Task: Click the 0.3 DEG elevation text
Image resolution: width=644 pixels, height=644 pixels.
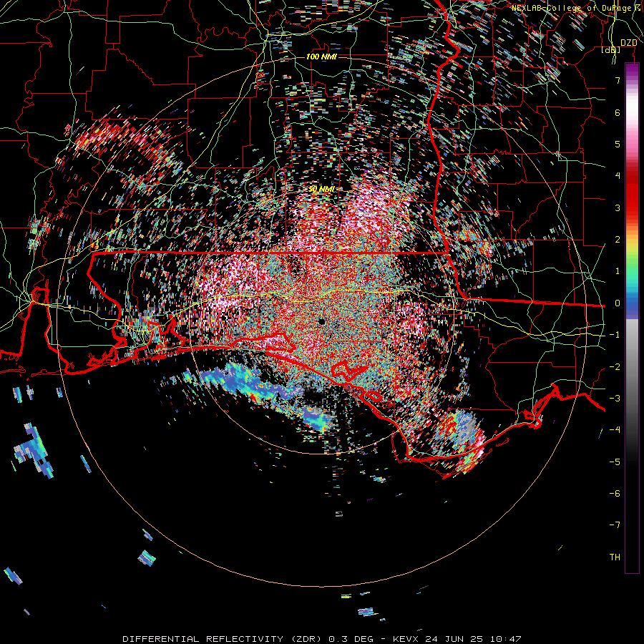Action: pos(351,639)
